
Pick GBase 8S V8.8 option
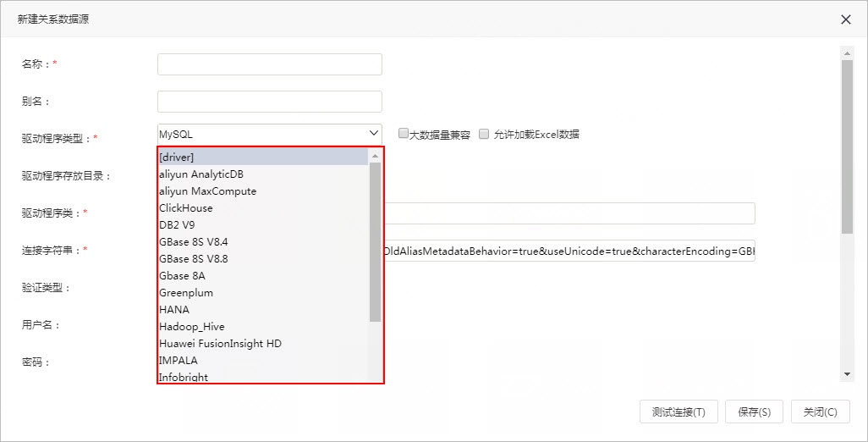click(x=263, y=258)
